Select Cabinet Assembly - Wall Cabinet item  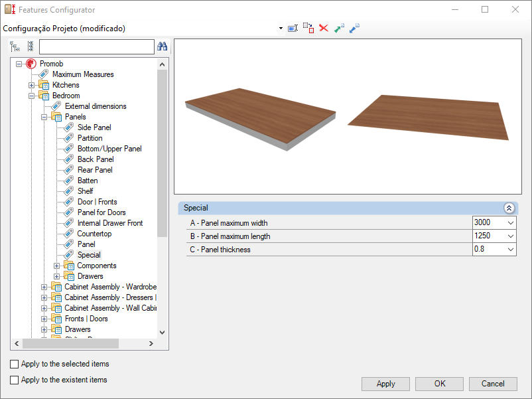point(111,308)
